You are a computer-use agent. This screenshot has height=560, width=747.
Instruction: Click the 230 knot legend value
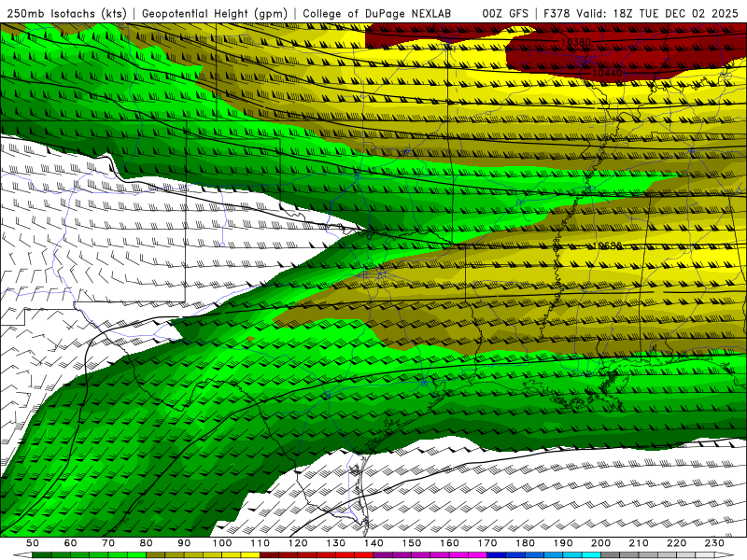coord(714,543)
